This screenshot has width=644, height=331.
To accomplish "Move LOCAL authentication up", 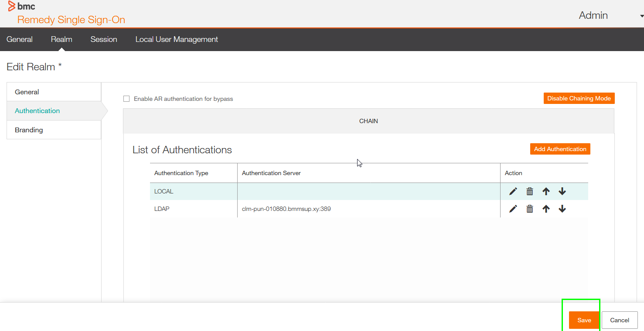I will (546, 191).
